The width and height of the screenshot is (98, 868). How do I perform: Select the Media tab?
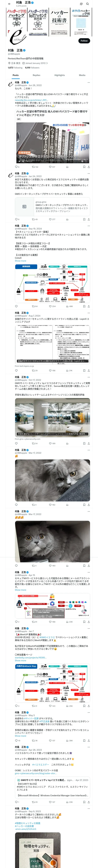tap(82, 75)
